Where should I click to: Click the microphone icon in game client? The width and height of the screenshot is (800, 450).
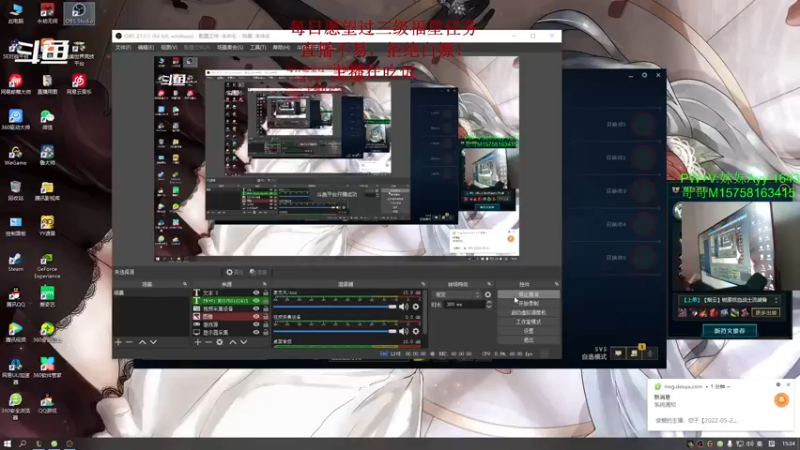coord(650,353)
